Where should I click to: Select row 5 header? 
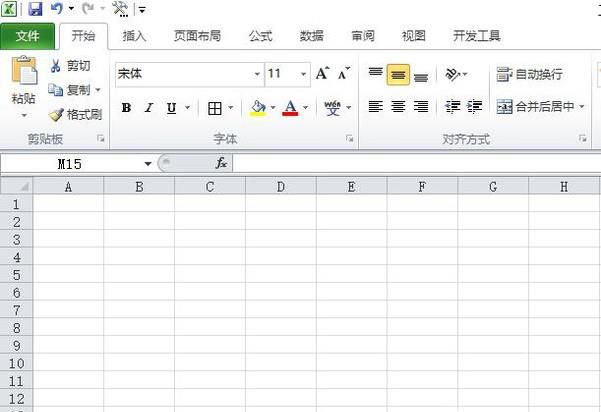[x=16, y=275]
